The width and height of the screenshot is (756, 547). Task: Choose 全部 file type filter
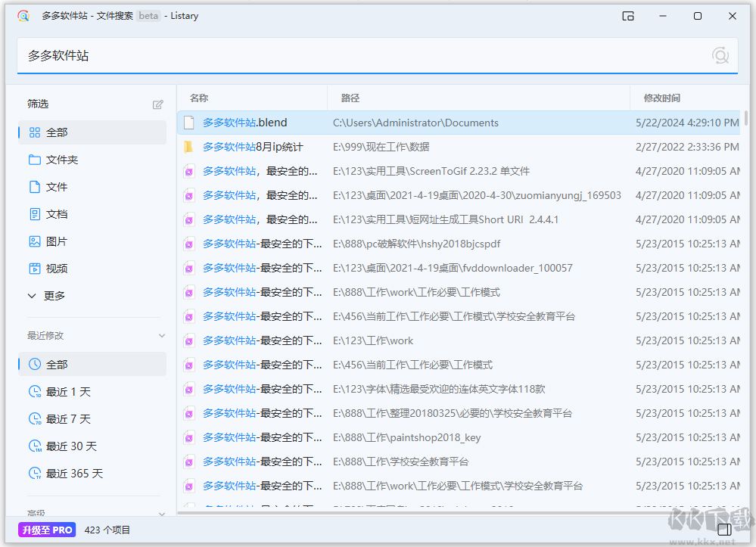(92, 132)
